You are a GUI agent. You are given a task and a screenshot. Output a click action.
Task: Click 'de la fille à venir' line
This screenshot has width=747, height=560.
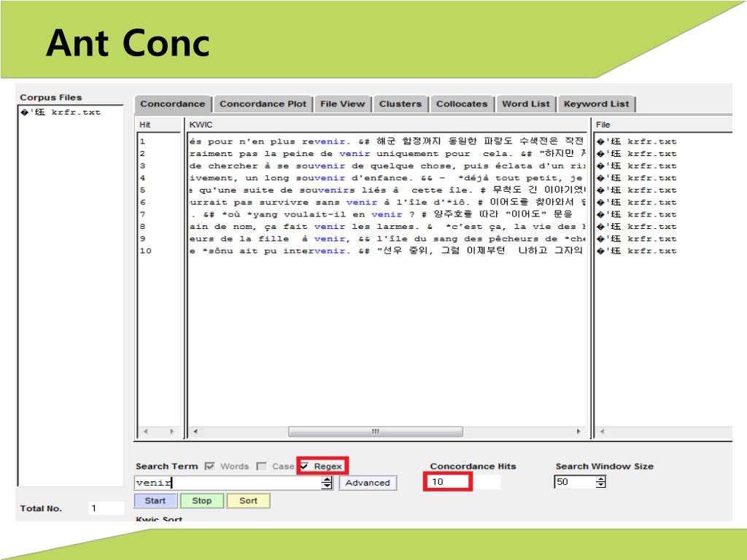coord(387,238)
